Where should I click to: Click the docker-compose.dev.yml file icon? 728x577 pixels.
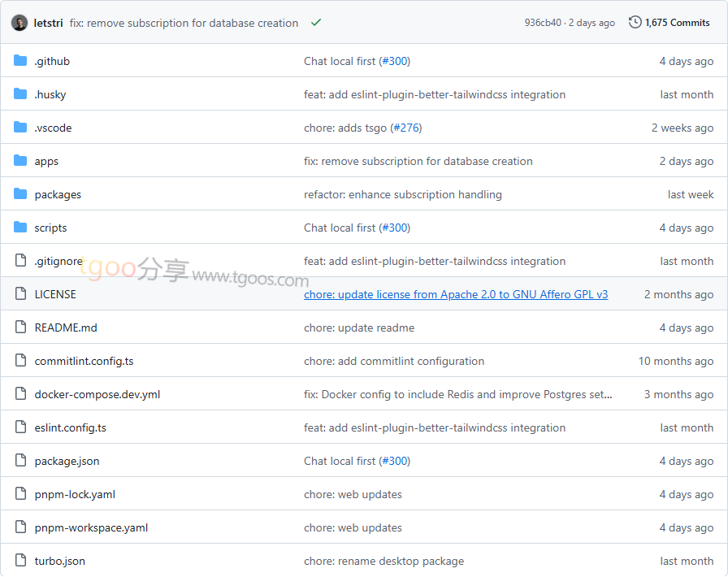tap(20, 394)
